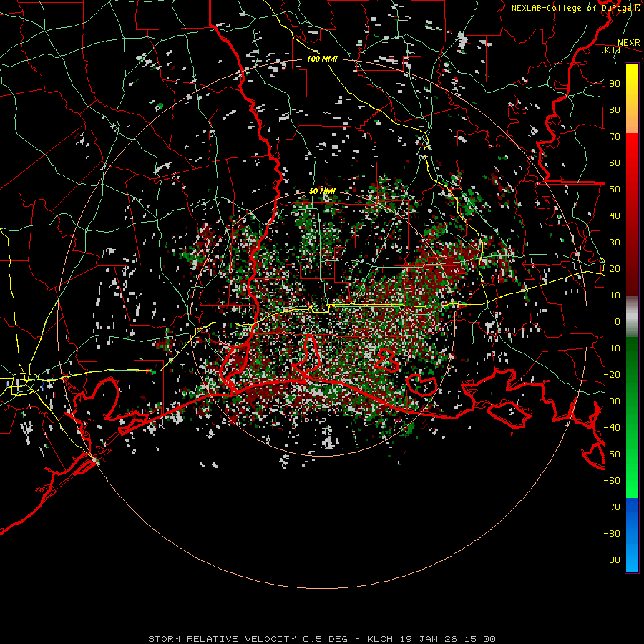Click the -10 value on the velocity scale
This screenshot has width=644, height=644.
point(612,348)
